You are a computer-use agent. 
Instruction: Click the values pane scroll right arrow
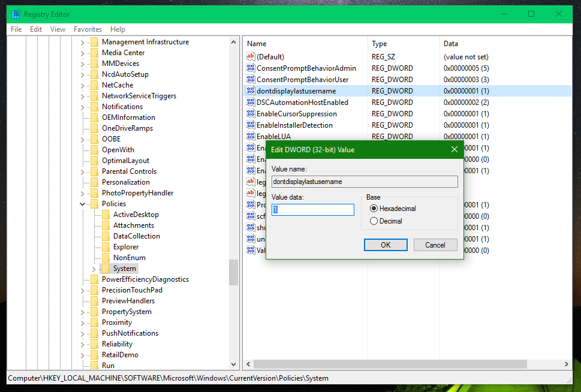click(x=566, y=364)
